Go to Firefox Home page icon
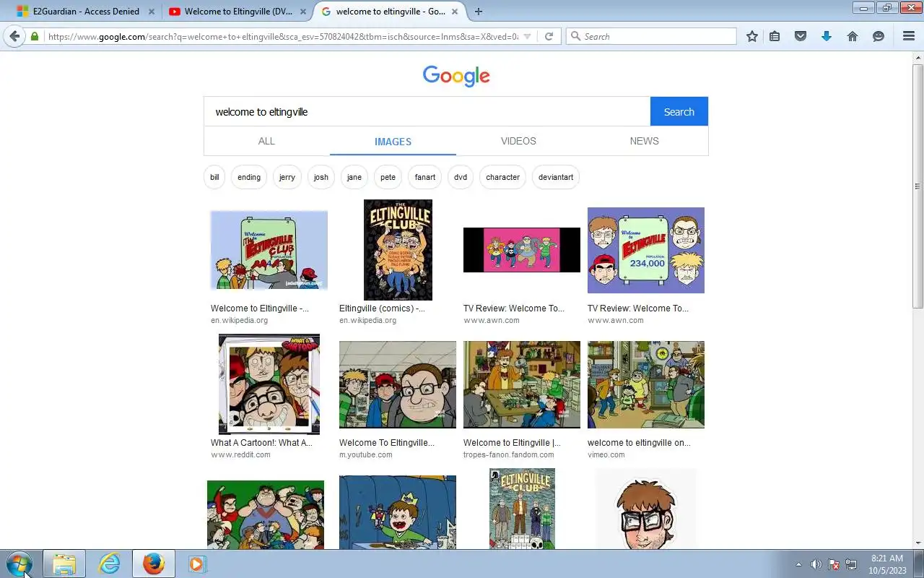Viewport: 924px width, 578px height. [x=853, y=36]
